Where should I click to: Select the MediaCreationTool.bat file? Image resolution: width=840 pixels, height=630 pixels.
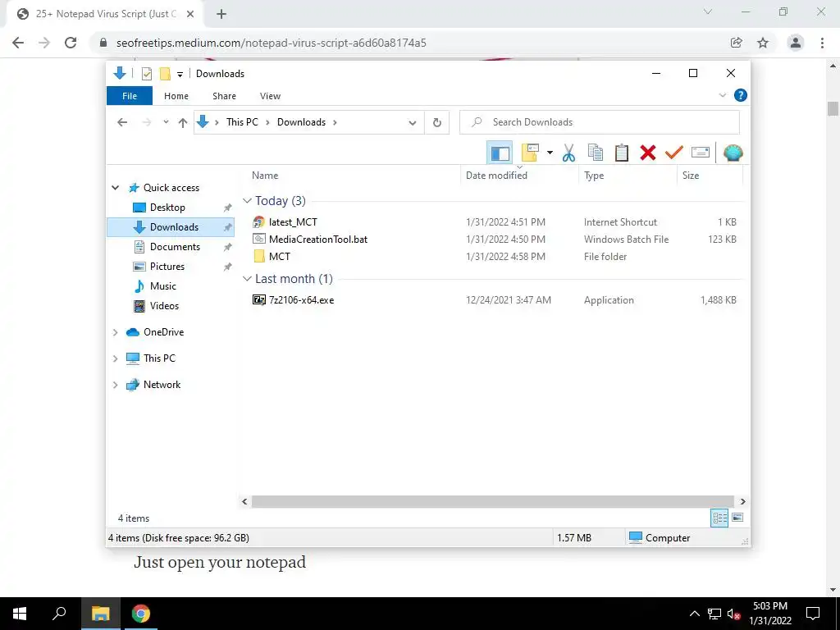pyautogui.click(x=317, y=240)
